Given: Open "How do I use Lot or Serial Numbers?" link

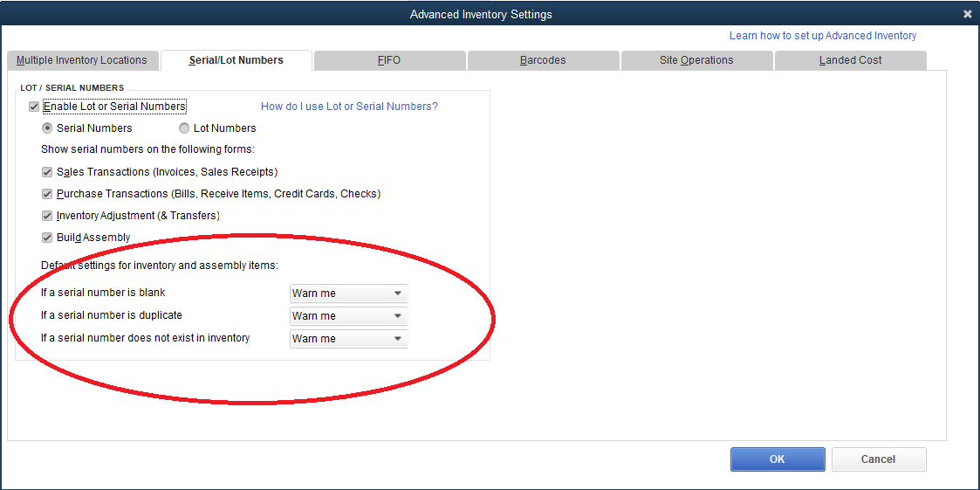Looking at the screenshot, I should point(349,107).
